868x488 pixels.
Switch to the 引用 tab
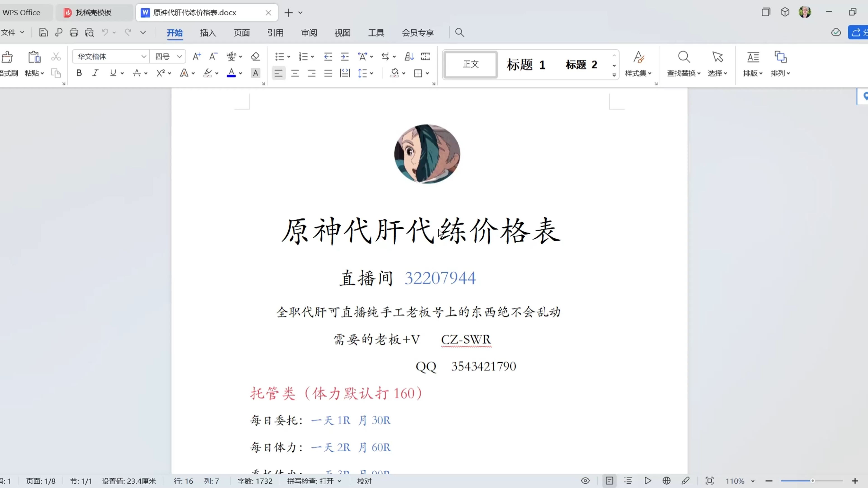[x=275, y=33]
